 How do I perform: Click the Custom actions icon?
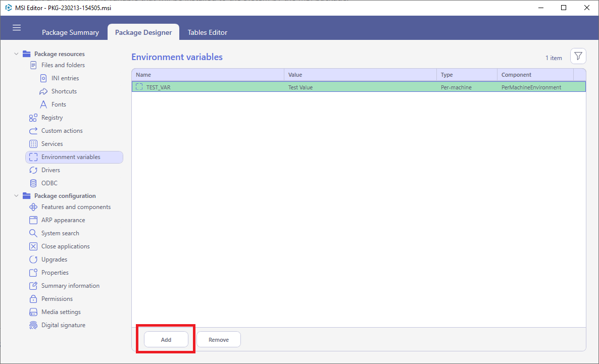click(33, 131)
